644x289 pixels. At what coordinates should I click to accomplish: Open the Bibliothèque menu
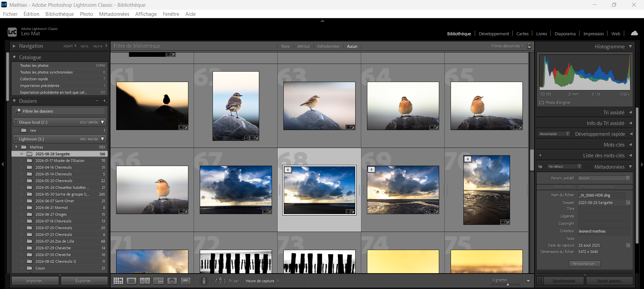[59, 14]
